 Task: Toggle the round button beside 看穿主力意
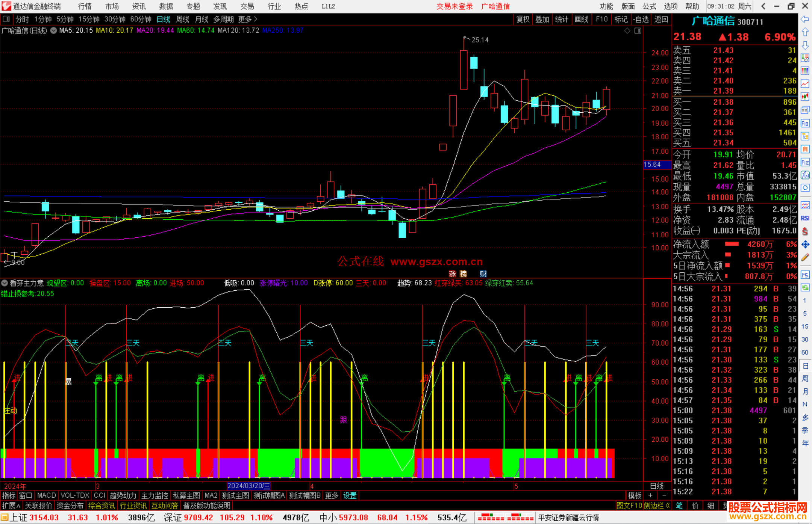(5, 283)
